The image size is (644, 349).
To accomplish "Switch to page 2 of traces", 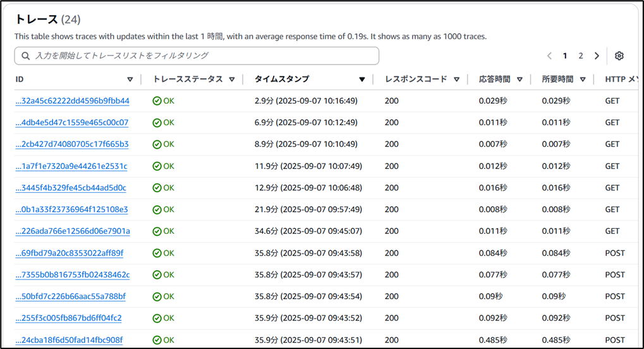I will tap(581, 56).
